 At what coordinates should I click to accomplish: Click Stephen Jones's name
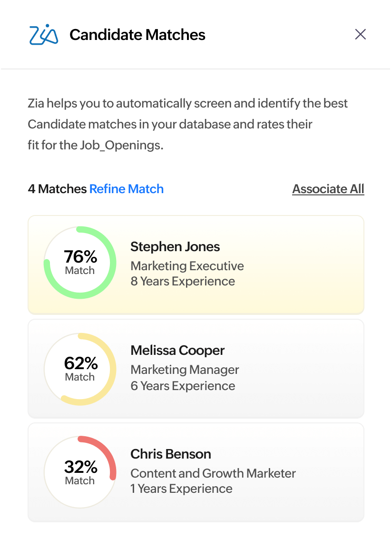coord(175,246)
